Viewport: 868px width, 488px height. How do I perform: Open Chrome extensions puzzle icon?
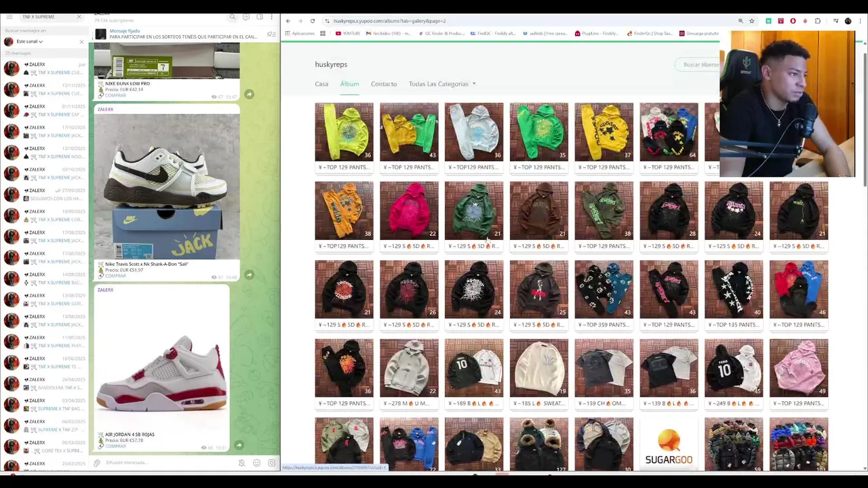pyautogui.click(x=817, y=21)
